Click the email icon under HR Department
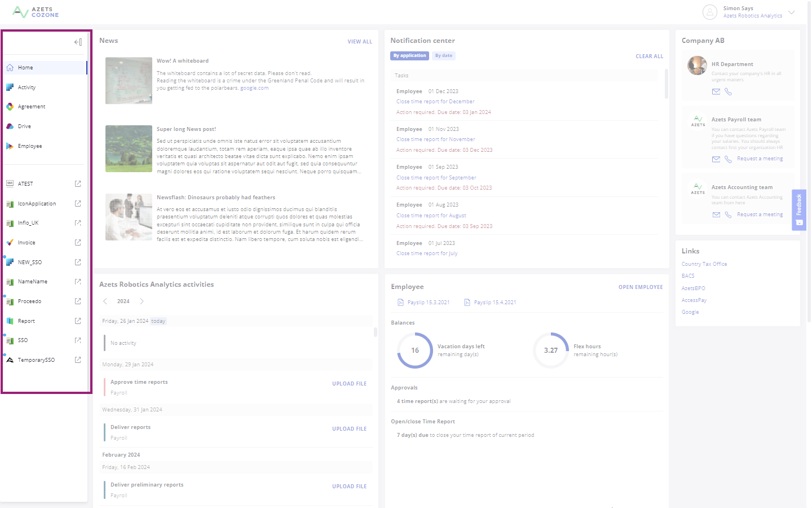Viewport: 812px width, 508px height. (x=716, y=91)
